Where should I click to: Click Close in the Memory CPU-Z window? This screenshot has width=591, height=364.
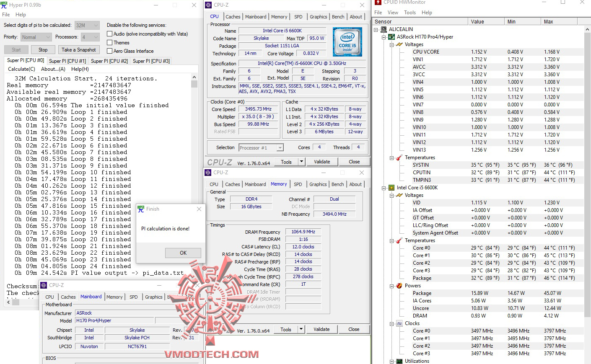click(354, 329)
